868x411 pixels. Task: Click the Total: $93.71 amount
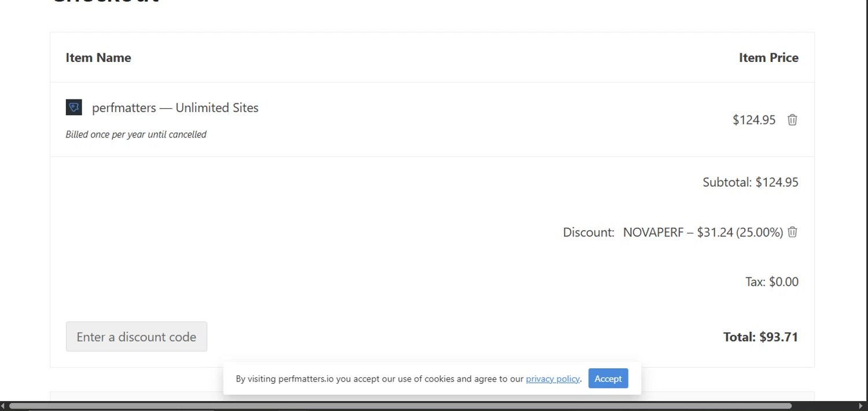(x=761, y=337)
